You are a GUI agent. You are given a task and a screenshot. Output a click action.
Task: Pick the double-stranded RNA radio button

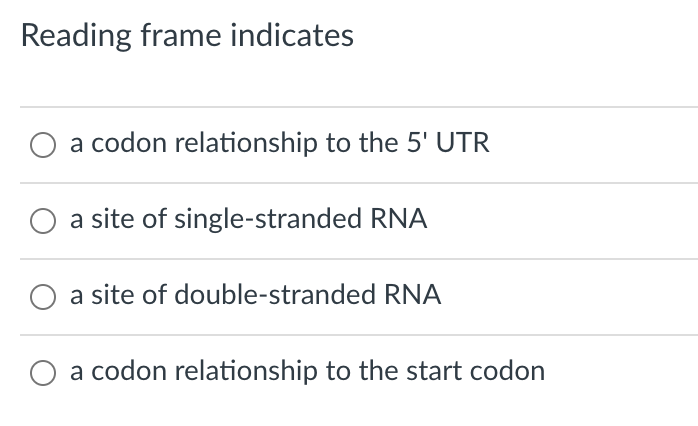click(x=43, y=297)
